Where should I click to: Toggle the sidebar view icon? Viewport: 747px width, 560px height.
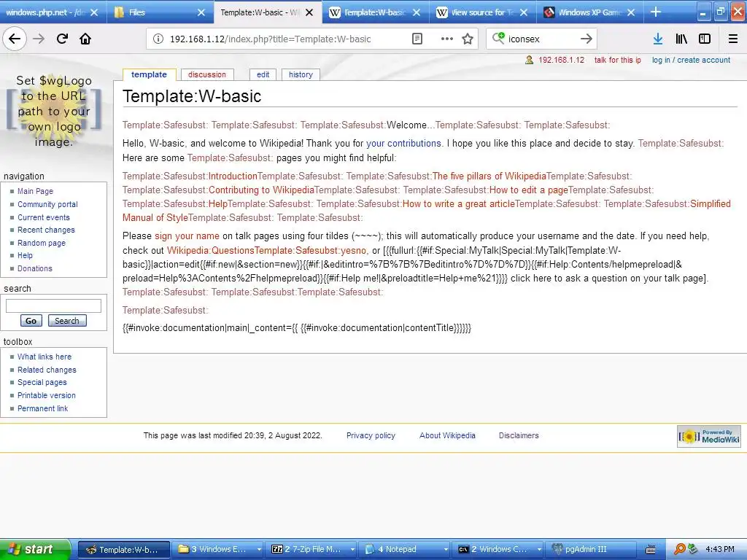tap(705, 39)
